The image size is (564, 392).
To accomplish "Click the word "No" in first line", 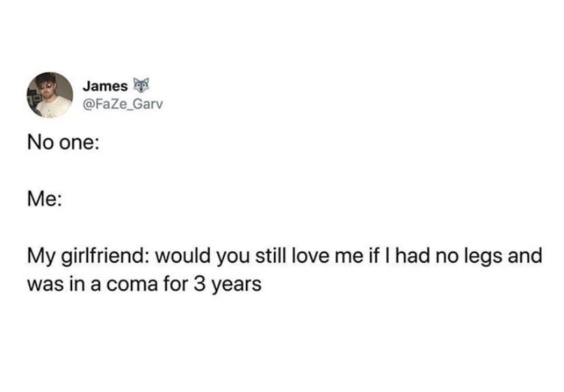I will (41, 143).
